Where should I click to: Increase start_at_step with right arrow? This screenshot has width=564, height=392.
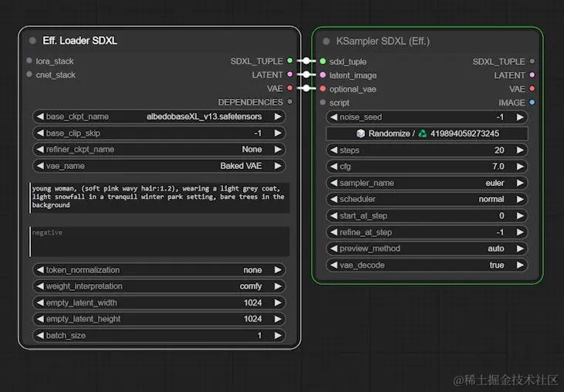pyautogui.click(x=520, y=216)
